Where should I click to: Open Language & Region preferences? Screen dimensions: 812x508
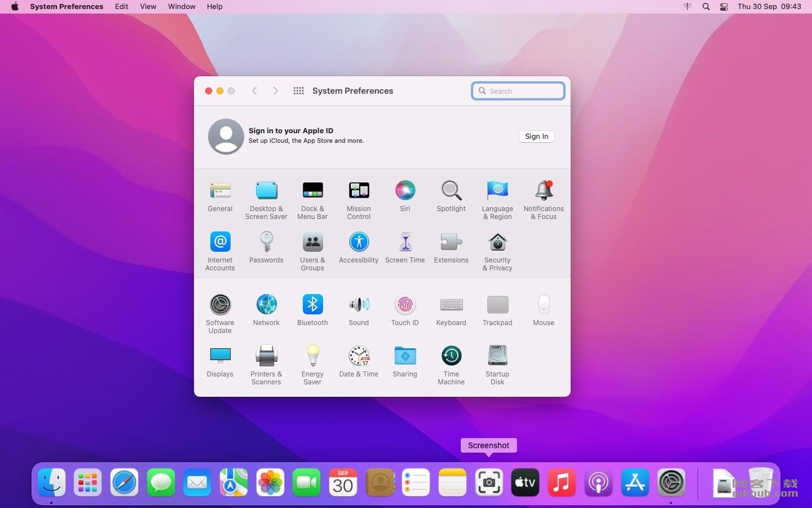pos(497,200)
